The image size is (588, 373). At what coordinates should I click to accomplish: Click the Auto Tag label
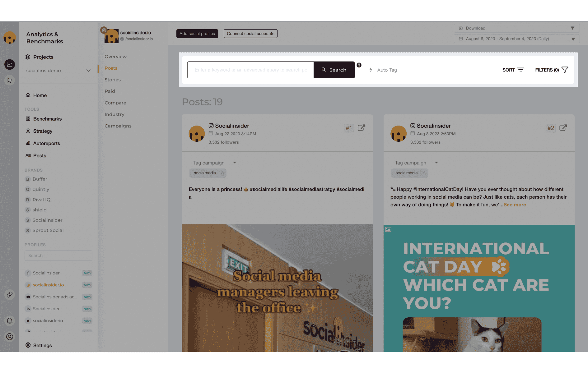tap(387, 70)
